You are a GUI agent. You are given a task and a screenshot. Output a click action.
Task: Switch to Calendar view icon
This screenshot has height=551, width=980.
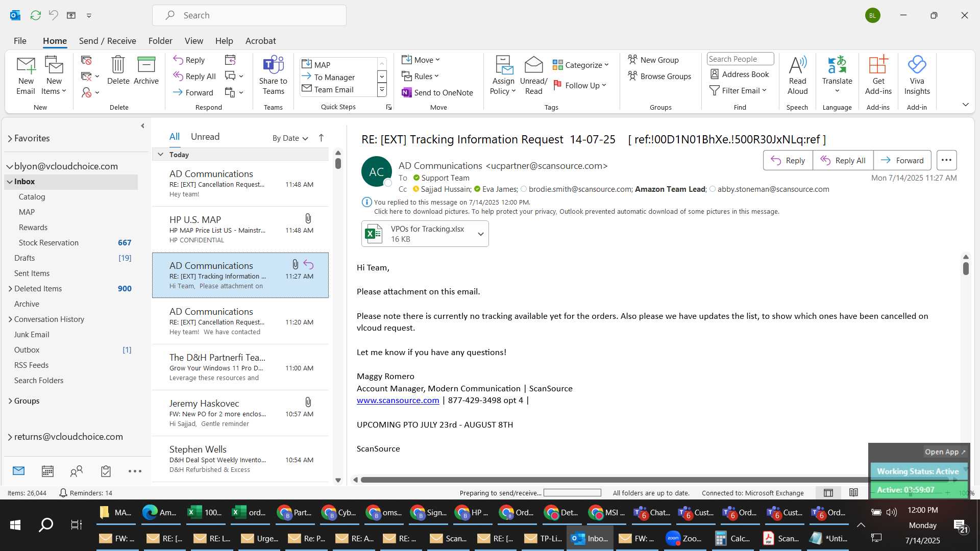coord(47,471)
